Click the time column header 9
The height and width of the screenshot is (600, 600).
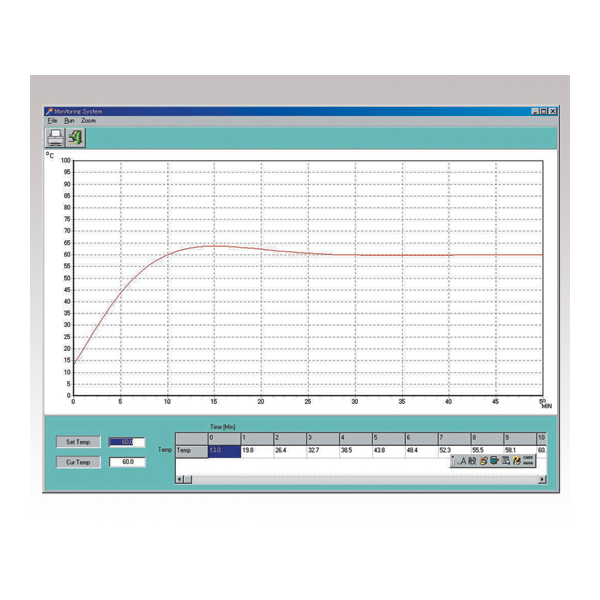520,439
